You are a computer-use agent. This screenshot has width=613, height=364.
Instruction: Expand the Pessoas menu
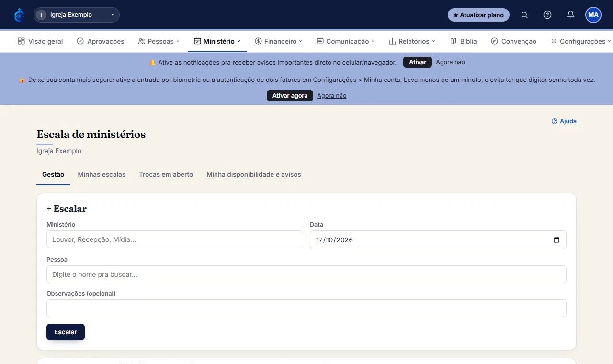coord(159,41)
